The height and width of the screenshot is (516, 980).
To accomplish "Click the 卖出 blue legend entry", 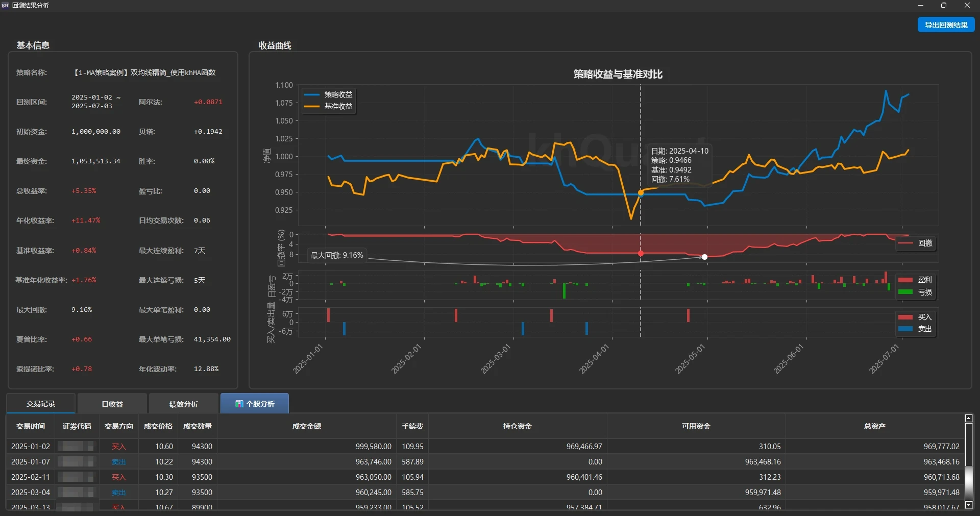I will coord(916,329).
